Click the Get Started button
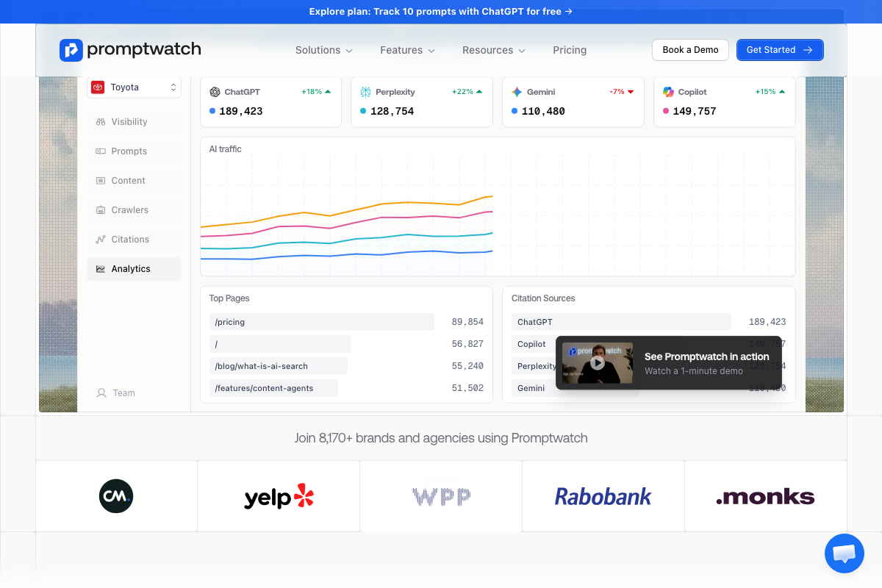The height and width of the screenshot is (588, 882). pyautogui.click(x=780, y=50)
